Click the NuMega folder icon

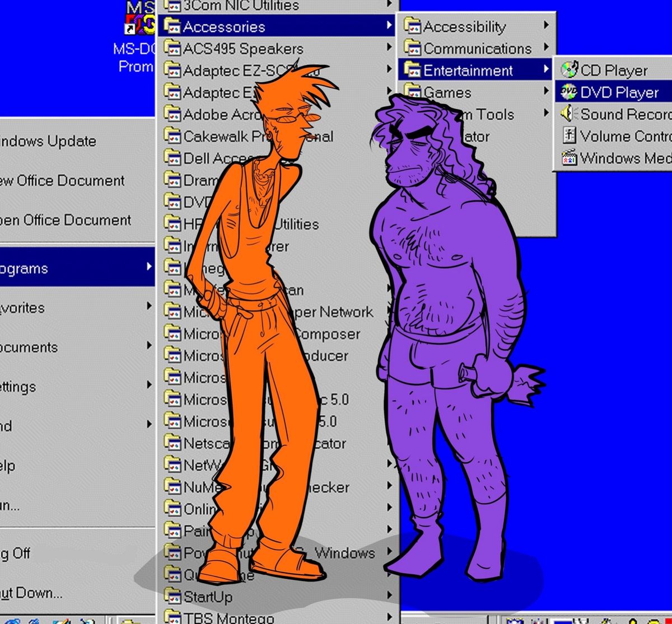click(172, 486)
